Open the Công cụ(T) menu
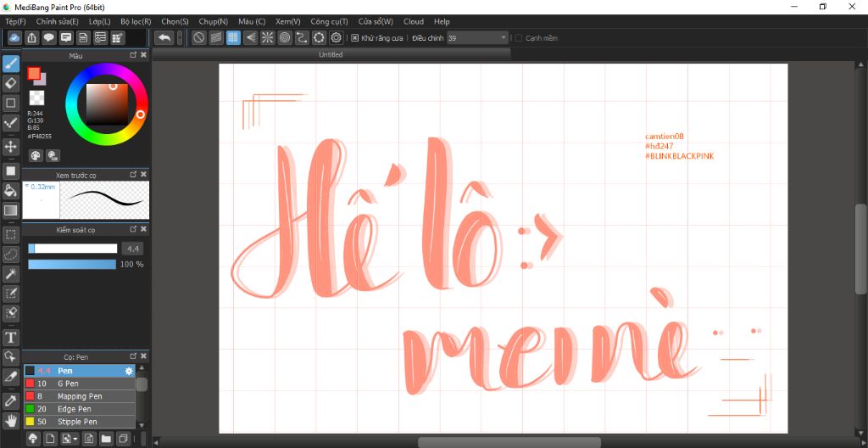This screenshot has width=868, height=448. pyautogui.click(x=330, y=21)
